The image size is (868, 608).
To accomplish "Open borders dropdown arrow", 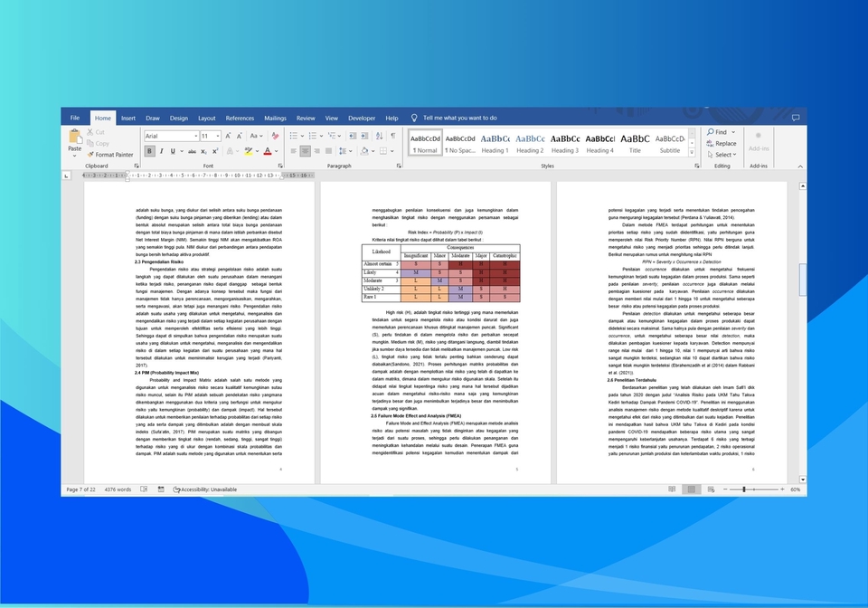I will tap(392, 151).
